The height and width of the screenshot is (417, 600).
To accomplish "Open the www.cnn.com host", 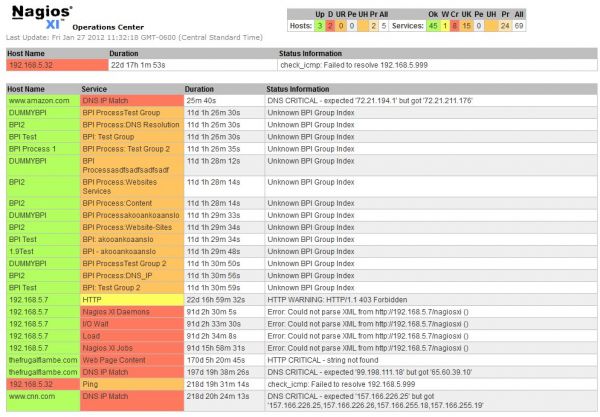I will [32, 395].
